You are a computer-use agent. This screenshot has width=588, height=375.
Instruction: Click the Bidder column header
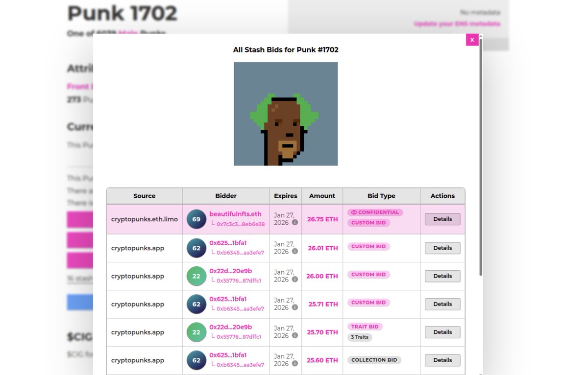coord(226,196)
